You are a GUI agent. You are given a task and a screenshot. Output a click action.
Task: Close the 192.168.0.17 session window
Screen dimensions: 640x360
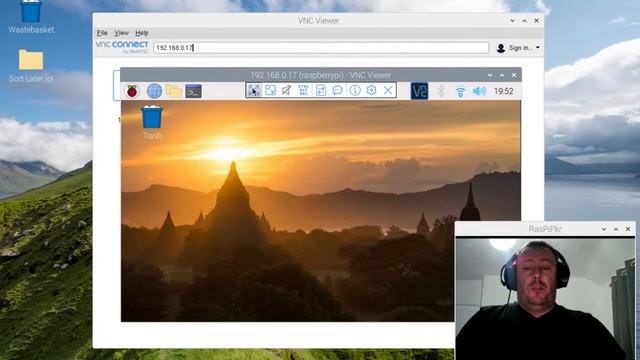[514, 75]
